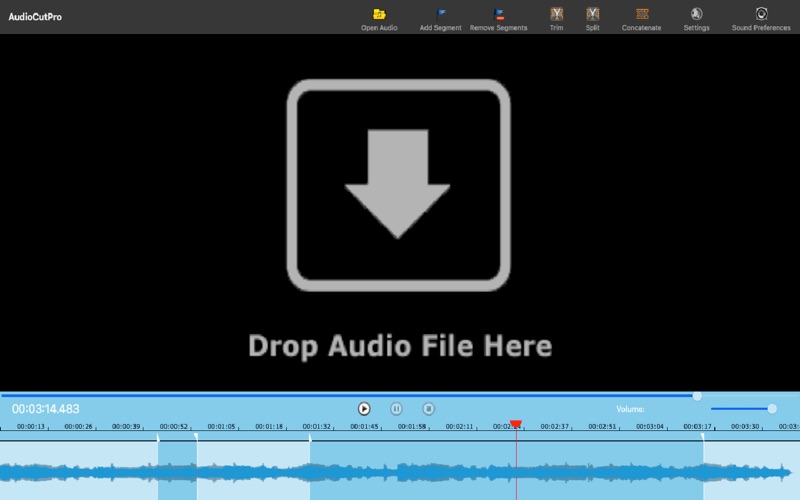
Task: Click the Concatenate tool icon
Action: (x=642, y=14)
